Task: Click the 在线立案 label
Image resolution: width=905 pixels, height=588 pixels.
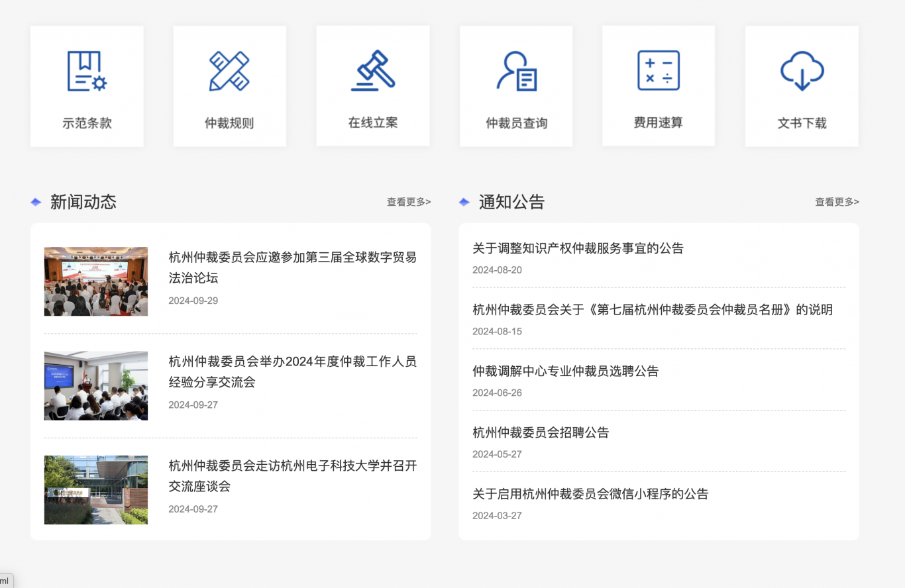Action: (x=373, y=122)
